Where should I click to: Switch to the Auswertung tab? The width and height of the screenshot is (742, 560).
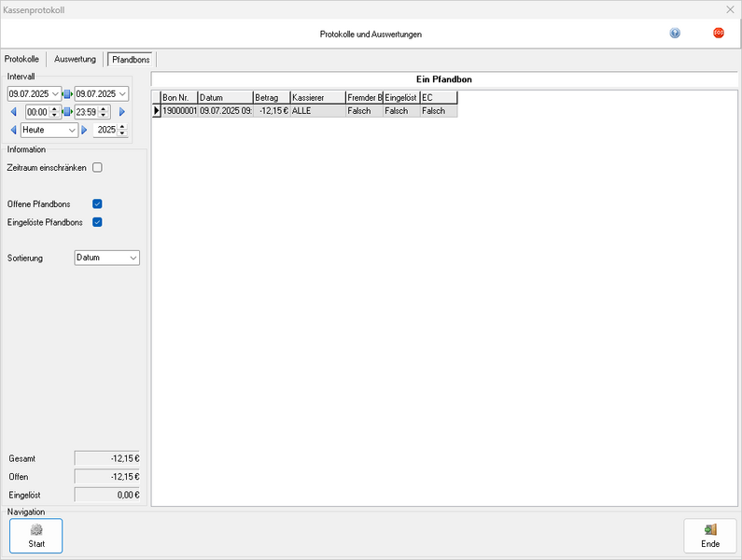75,59
